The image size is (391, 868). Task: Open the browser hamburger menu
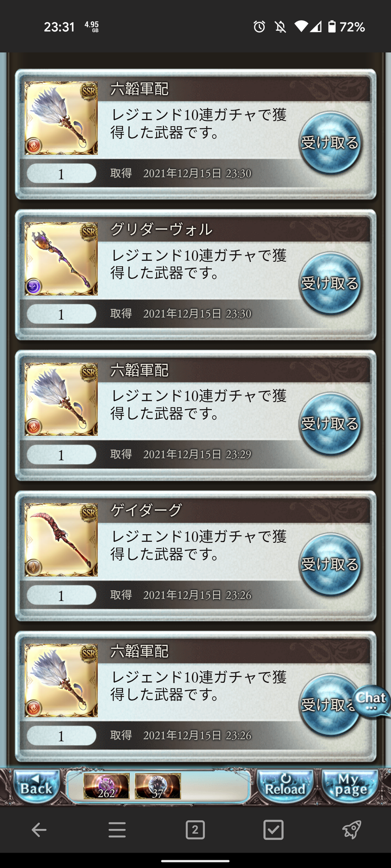117,830
